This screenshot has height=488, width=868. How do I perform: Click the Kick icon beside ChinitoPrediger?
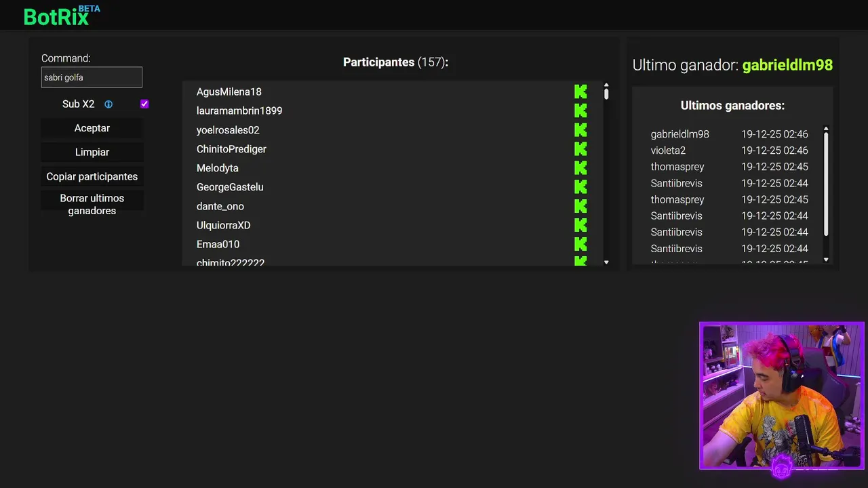pos(580,148)
